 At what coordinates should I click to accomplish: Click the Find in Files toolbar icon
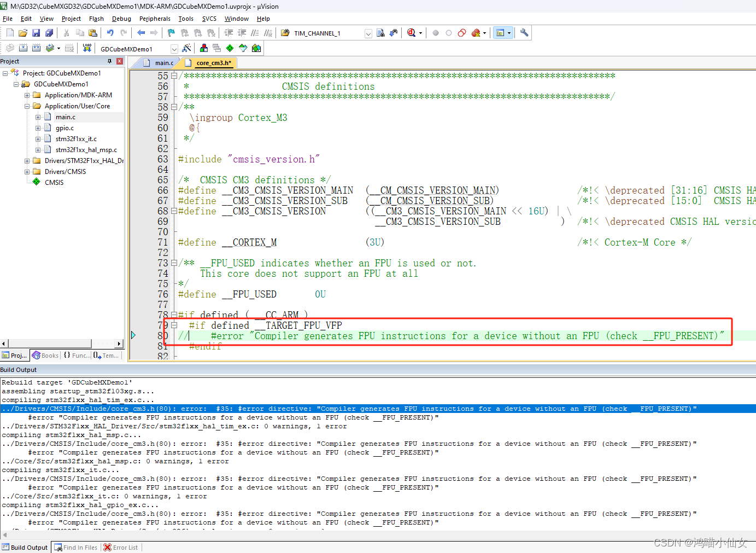[285, 33]
